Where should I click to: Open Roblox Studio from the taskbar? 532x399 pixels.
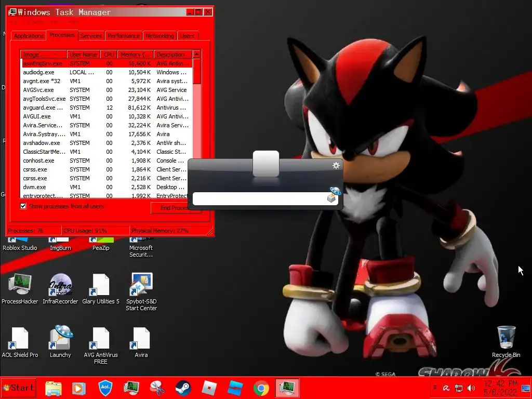click(x=235, y=388)
